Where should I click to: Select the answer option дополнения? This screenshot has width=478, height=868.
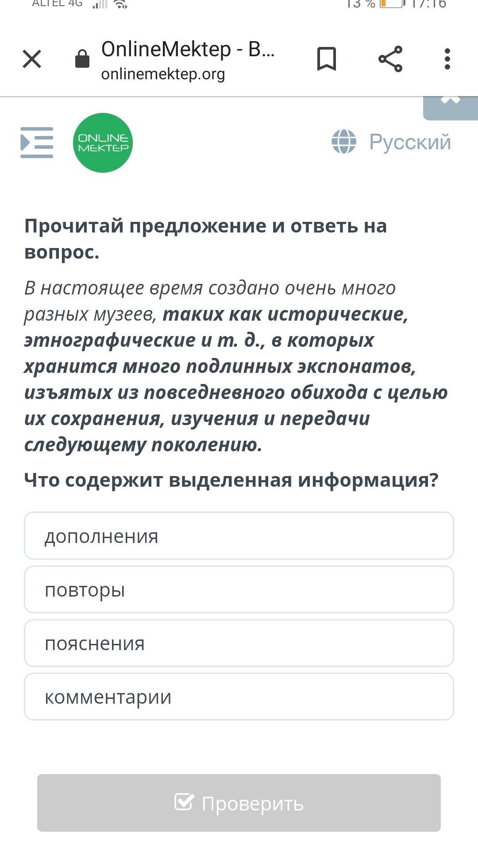coord(239,536)
